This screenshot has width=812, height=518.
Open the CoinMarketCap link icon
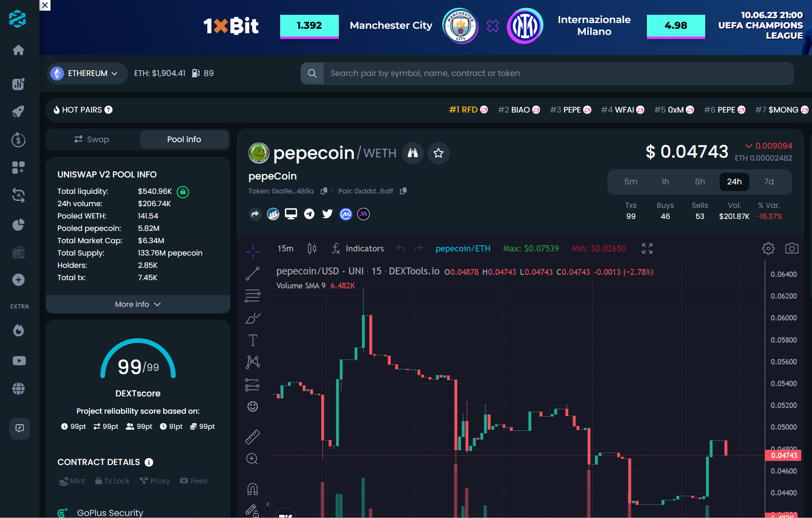click(x=346, y=214)
